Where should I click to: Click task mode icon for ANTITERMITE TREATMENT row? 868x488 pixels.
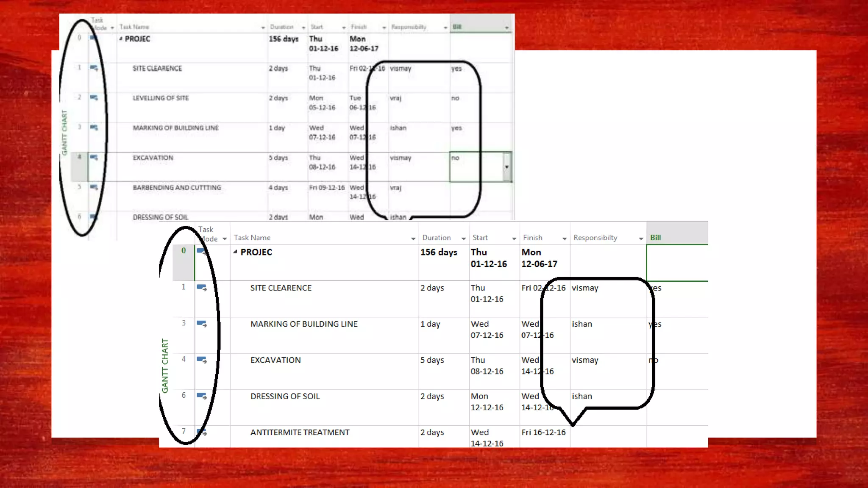tap(202, 432)
